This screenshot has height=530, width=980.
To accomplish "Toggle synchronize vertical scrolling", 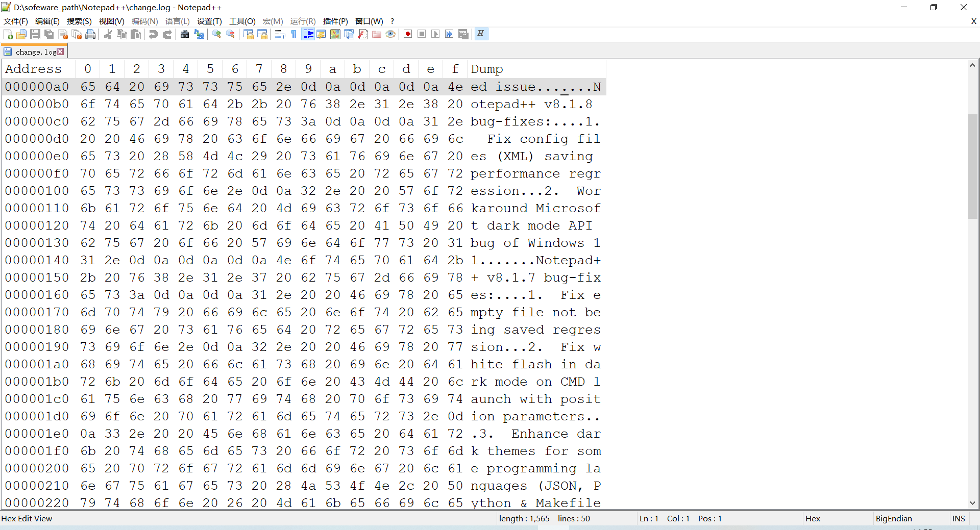I will click(249, 34).
